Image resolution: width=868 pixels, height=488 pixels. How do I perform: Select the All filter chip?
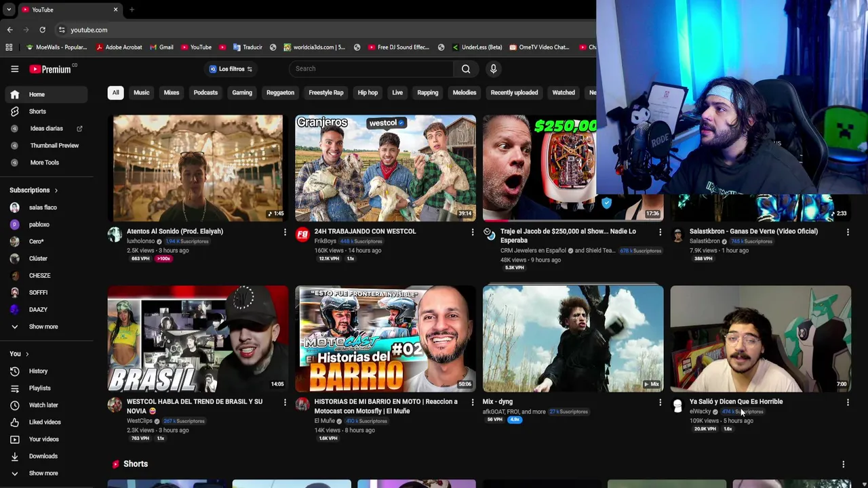[115, 93]
